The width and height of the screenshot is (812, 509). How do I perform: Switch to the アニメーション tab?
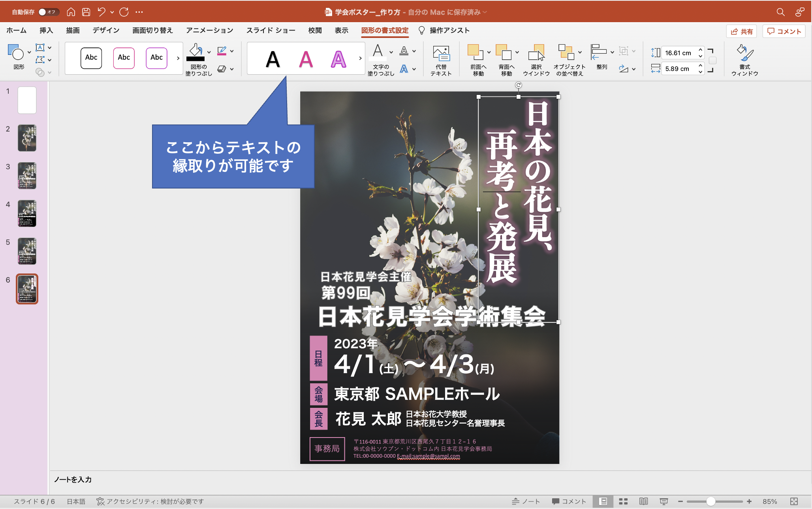[x=209, y=30]
